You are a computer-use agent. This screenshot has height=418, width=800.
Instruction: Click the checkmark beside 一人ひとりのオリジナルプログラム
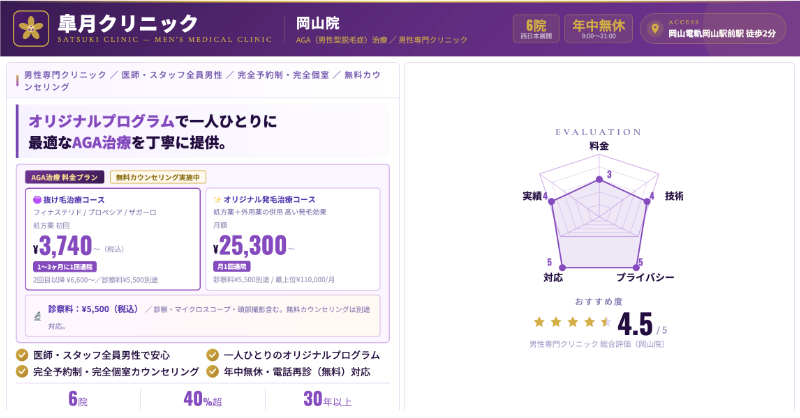click(212, 355)
